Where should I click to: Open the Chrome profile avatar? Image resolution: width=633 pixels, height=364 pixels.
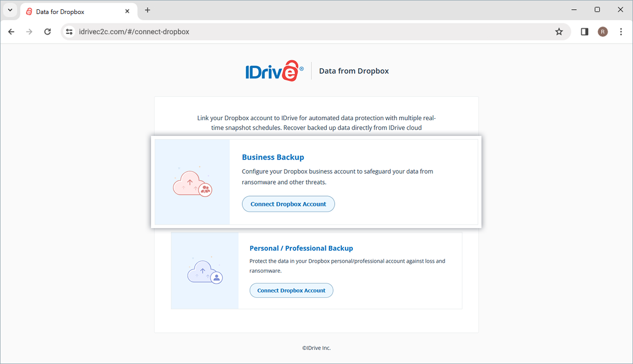[602, 32]
